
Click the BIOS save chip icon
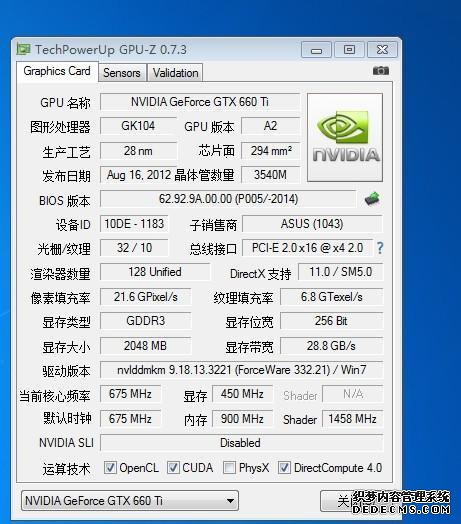[372, 199]
